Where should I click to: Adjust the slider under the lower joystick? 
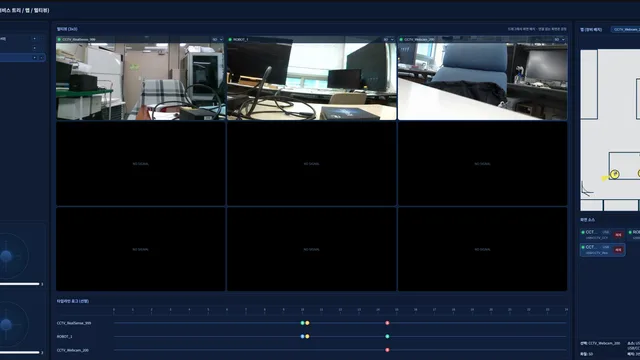(20, 352)
